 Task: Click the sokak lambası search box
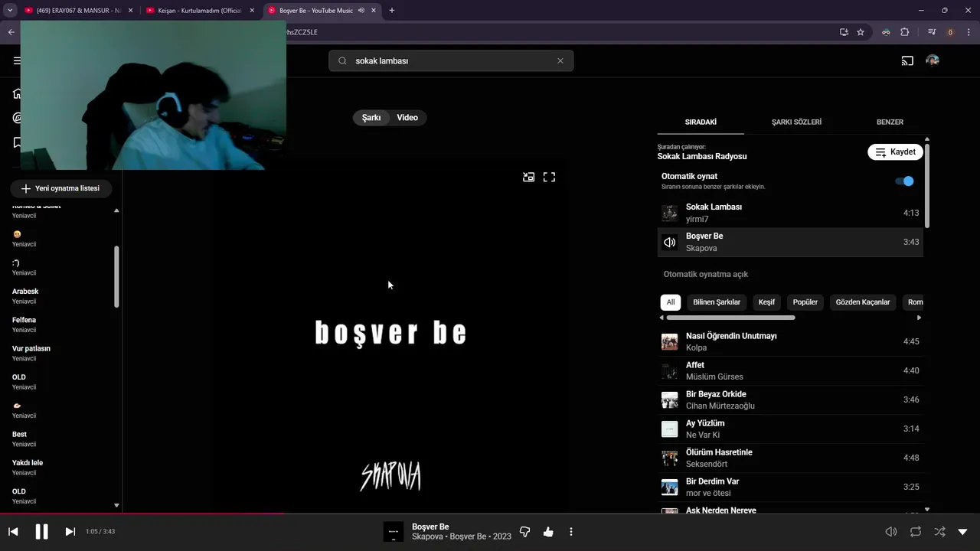point(451,60)
